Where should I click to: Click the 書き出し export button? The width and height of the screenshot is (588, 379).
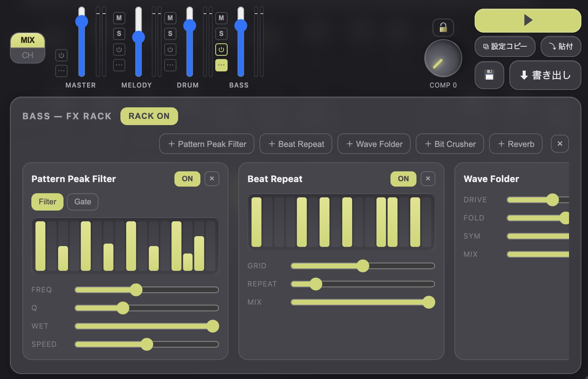tap(545, 75)
